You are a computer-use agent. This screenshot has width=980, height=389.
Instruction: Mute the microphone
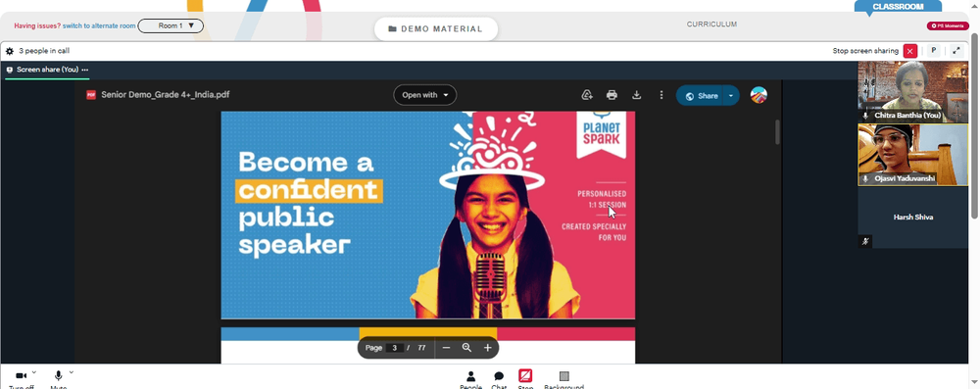click(58, 377)
